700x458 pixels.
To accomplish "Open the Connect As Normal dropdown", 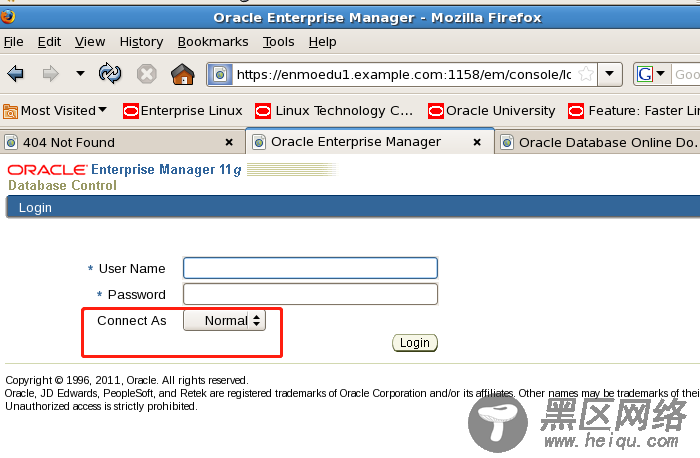I will (225, 321).
